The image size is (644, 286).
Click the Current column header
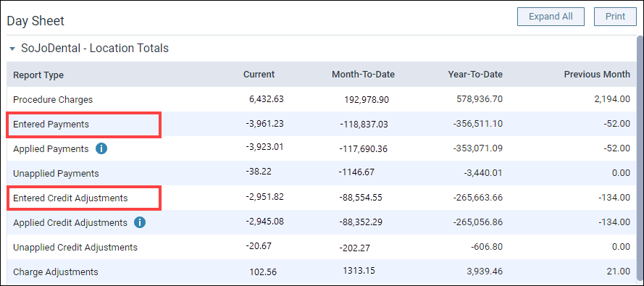click(259, 75)
